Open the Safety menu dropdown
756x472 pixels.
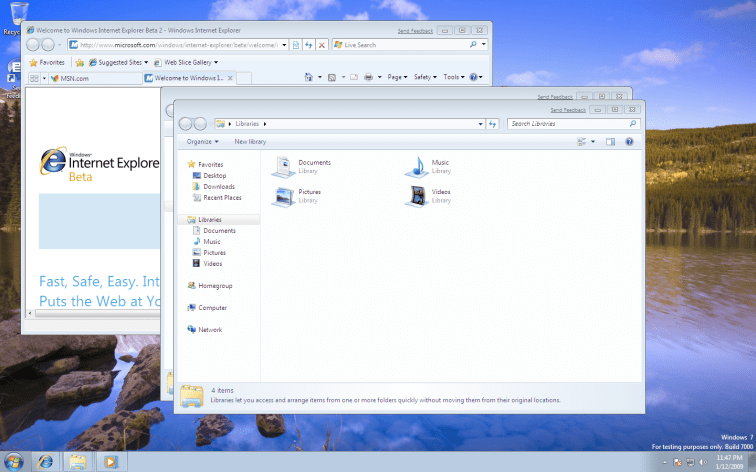click(425, 77)
